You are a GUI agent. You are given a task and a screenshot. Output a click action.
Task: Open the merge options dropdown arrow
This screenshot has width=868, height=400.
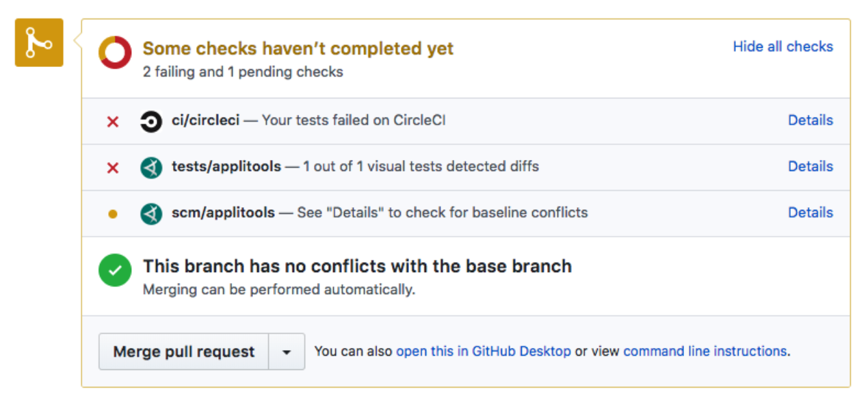[x=287, y=351]
